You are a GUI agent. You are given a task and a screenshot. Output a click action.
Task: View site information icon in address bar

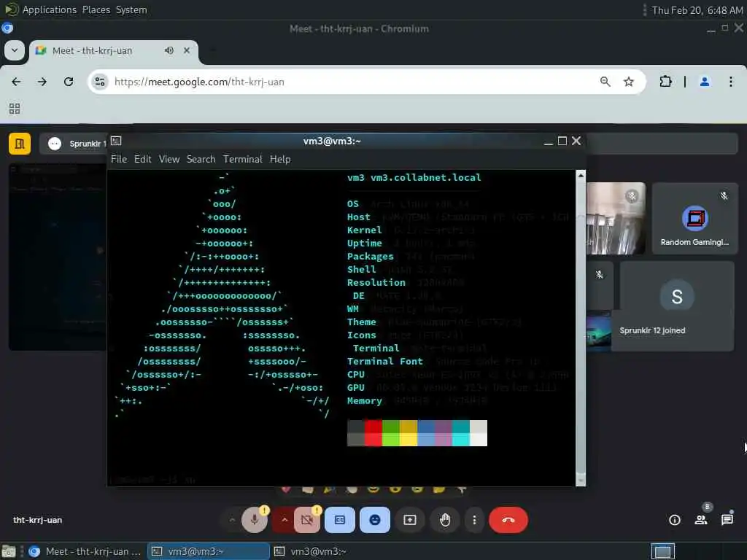(100, 82)
